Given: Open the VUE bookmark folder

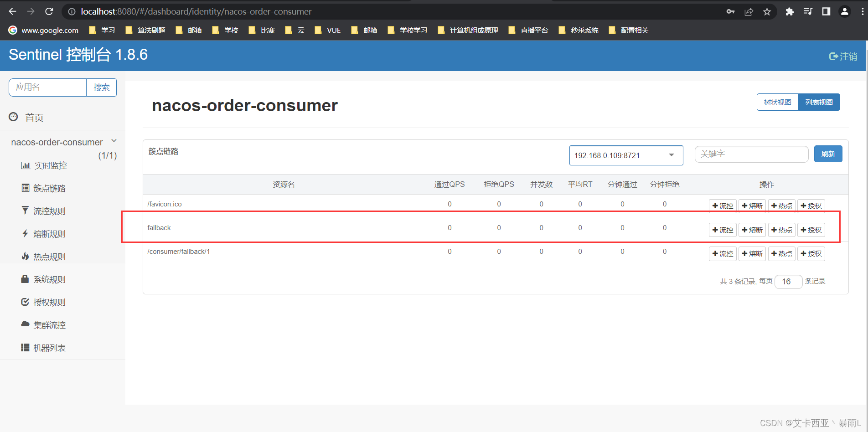Looking at the screenshot, I should [x=327, y=30].
